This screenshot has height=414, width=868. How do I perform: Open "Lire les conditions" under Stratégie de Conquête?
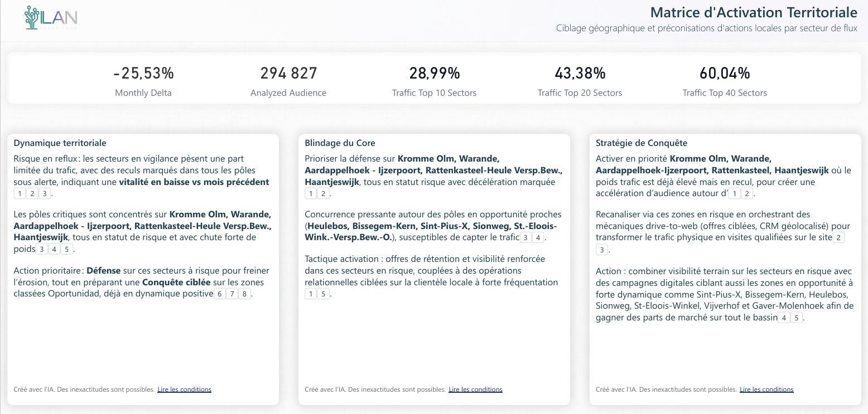pos(766,389)
